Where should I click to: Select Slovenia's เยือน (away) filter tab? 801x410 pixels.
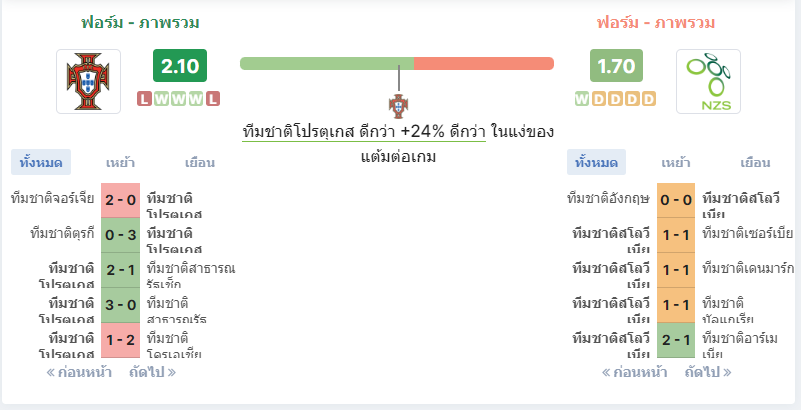click(x=755, y=162)
